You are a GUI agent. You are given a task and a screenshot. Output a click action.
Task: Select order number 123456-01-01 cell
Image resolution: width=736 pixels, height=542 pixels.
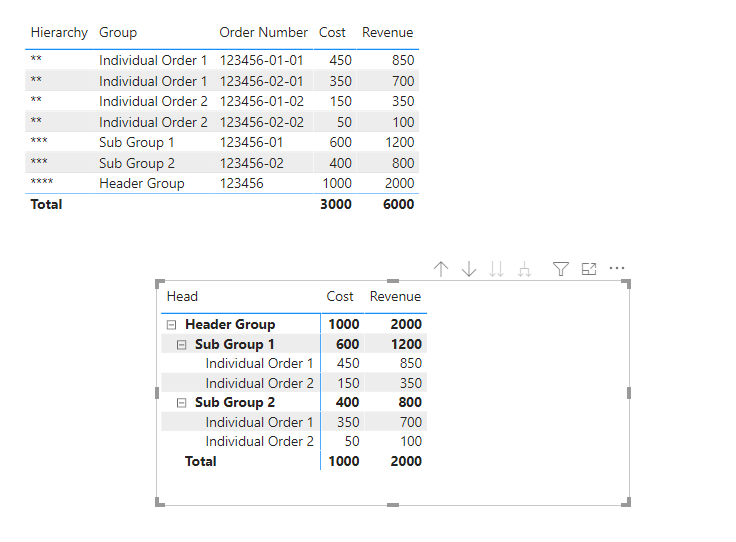point(261,61)
